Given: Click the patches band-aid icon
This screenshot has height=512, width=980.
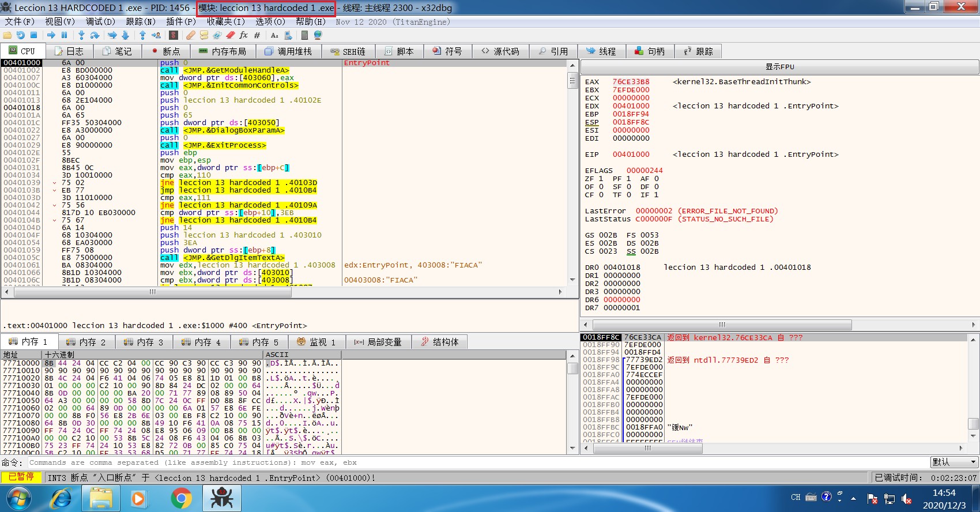Looking at the screenshot, I should pos(190,35).
